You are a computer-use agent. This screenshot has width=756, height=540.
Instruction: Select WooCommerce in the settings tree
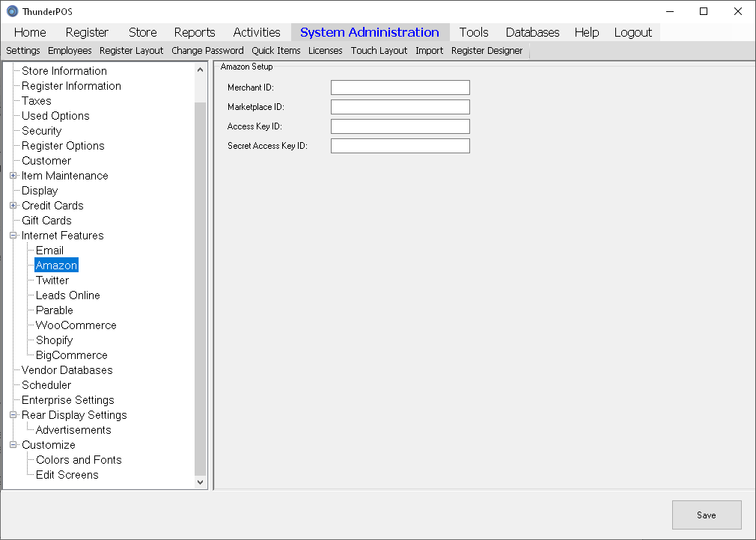click(x=76, y=325)
